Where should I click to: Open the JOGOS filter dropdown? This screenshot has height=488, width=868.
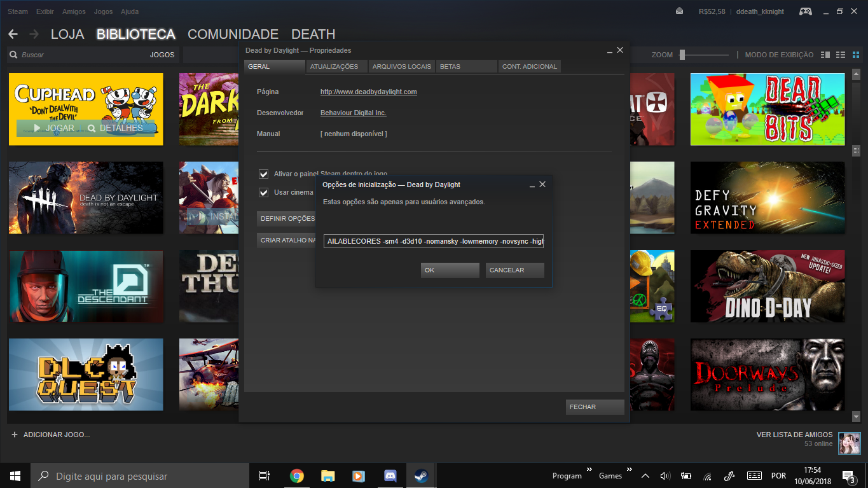pos(162,55)
